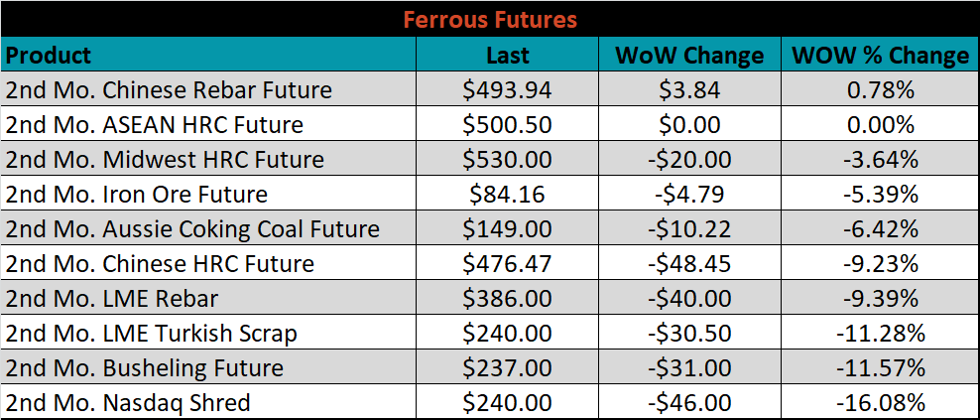
Task: Select 2nd Mo. Chinese Rebar Future cell
Action: point(208,89)
